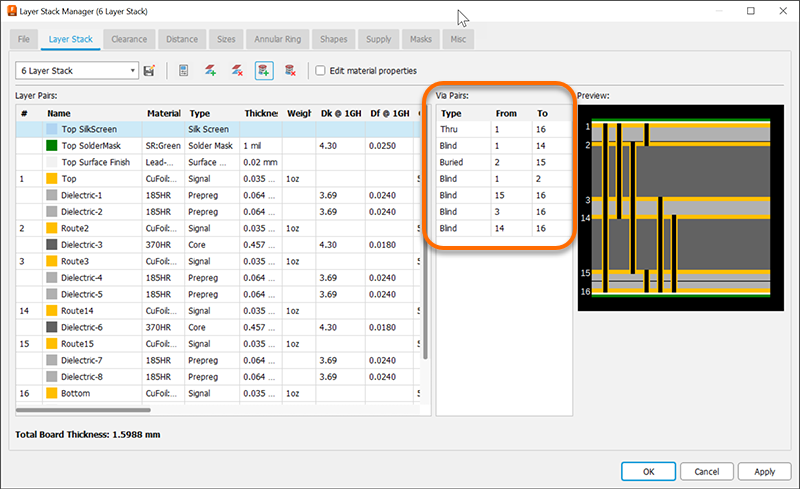Click the Cancel button

pos(707,472)
